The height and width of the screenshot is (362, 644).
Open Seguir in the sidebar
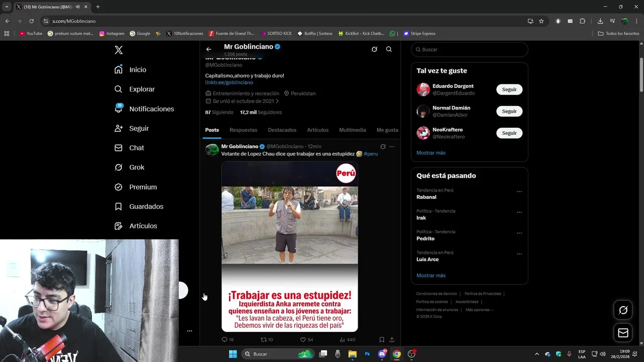(x=131, y=128)
